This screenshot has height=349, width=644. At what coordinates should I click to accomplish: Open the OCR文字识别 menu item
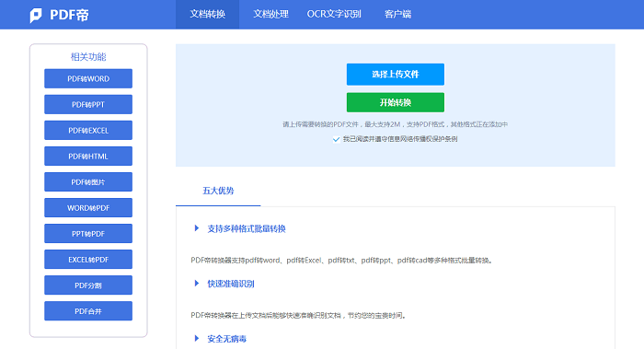[x=334, y=15]
